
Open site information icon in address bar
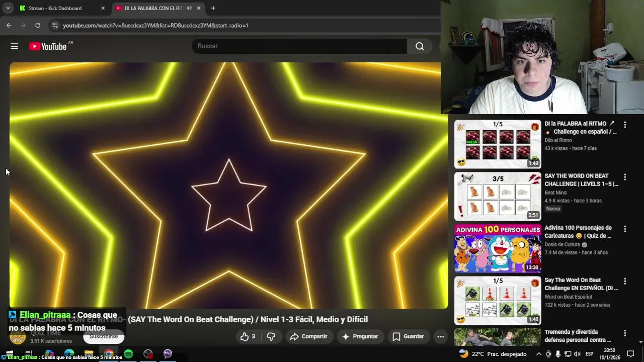[x=55, y=25]
